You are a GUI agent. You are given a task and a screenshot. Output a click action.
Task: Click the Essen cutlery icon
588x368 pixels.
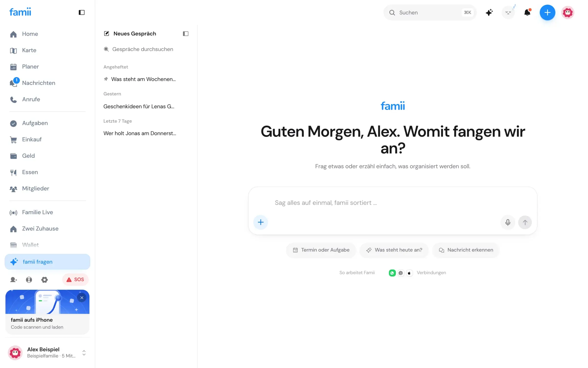[13, 172]
